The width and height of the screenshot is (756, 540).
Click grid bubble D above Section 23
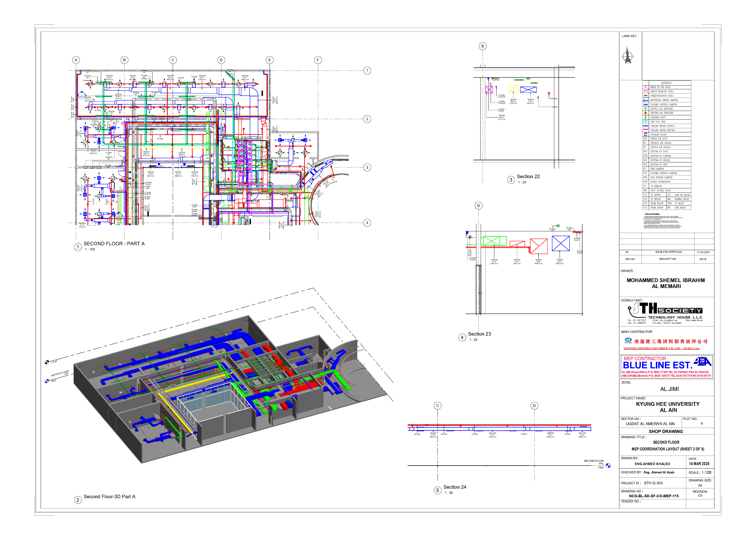(x=479, y=206)
